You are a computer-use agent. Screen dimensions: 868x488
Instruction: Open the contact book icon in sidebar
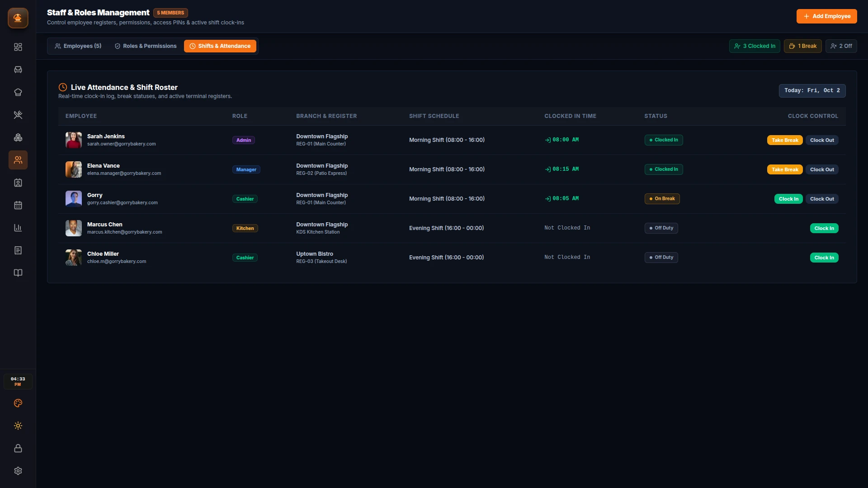click(x=18, y=183)
